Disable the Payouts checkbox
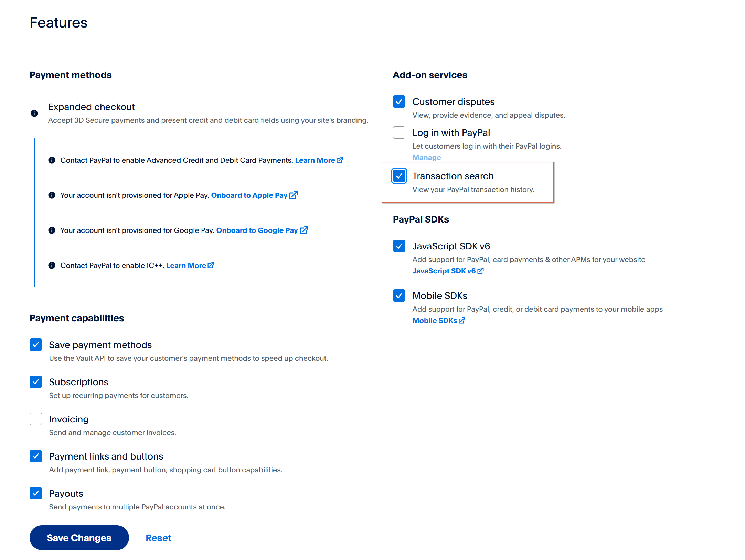The height and width of the screenshot is (560, 745). (36, 493)
